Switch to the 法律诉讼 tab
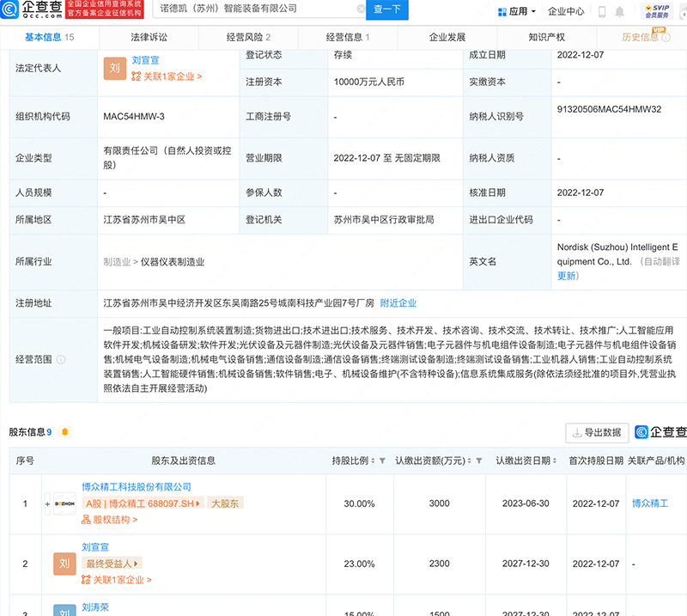 pyautogui.click(x=149, y=37)
